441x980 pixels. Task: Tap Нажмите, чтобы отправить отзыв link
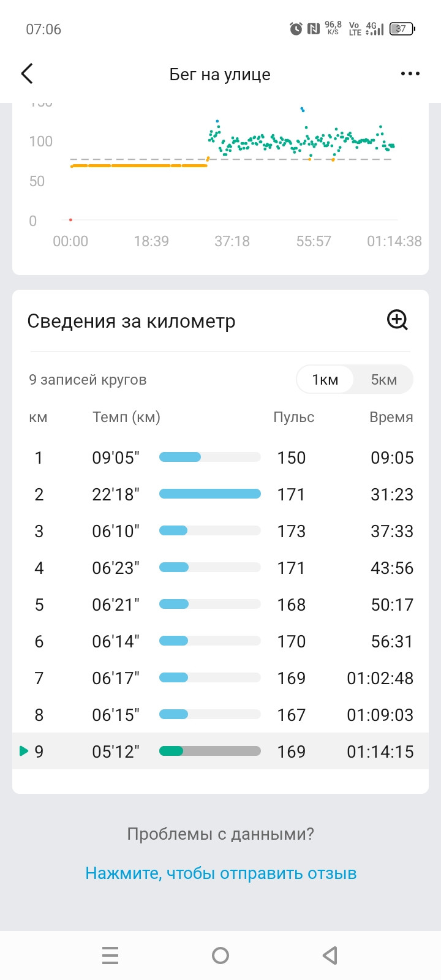click(221, 873)
